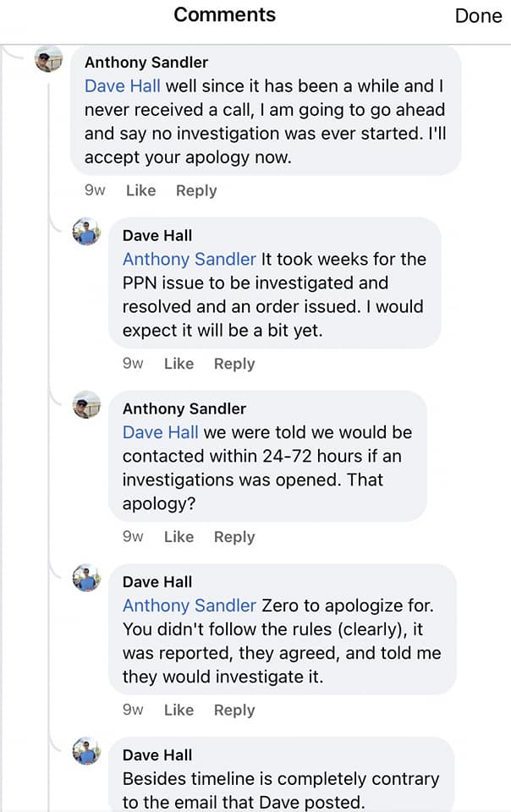Open Anthony Sandler mention in 'Zero to apologize' reply
Image resolution: width=511 pixels, height=812 pixels.
pyautogui.click(x=189, y=606)
